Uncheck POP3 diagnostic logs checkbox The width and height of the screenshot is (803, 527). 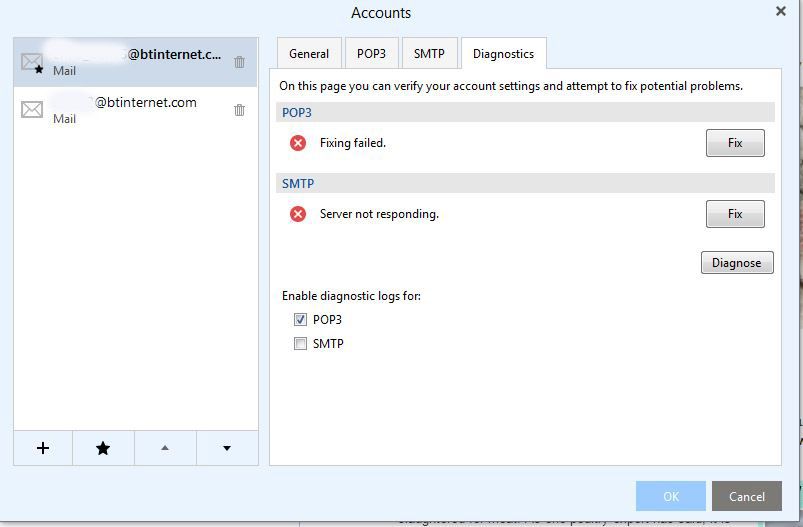[x=300, y=320]
